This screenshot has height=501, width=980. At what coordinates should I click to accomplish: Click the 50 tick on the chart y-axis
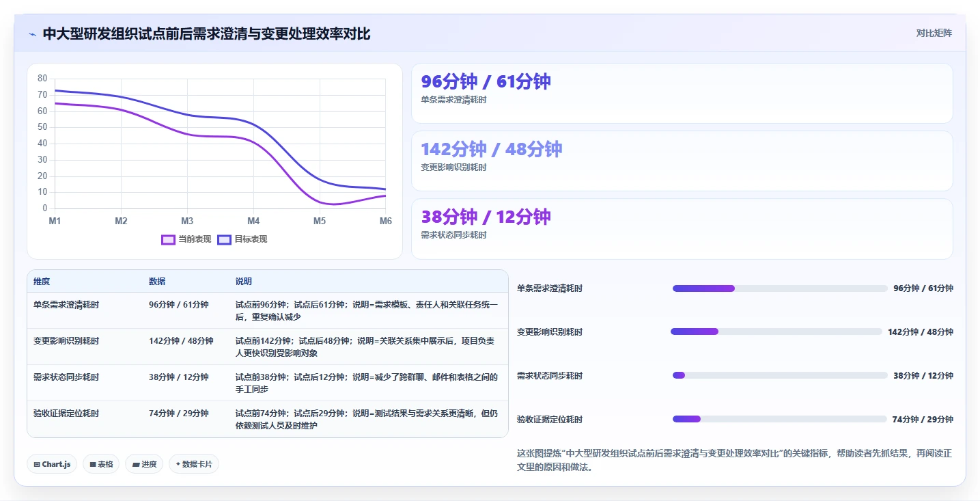[x=42, y=127]
